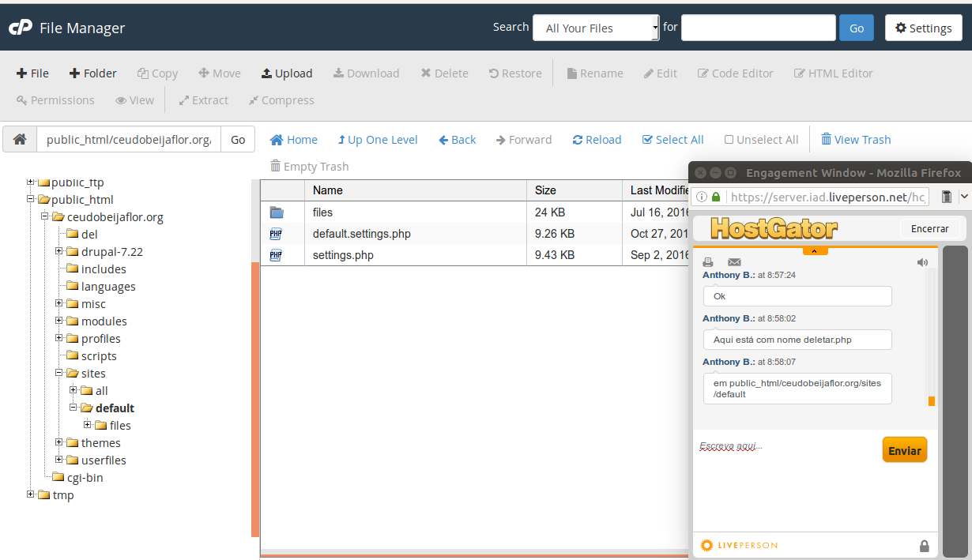This screenshot has height=560, width=972.
Task: Click the Rename toolbar item
Action: (x=595, y=73)
